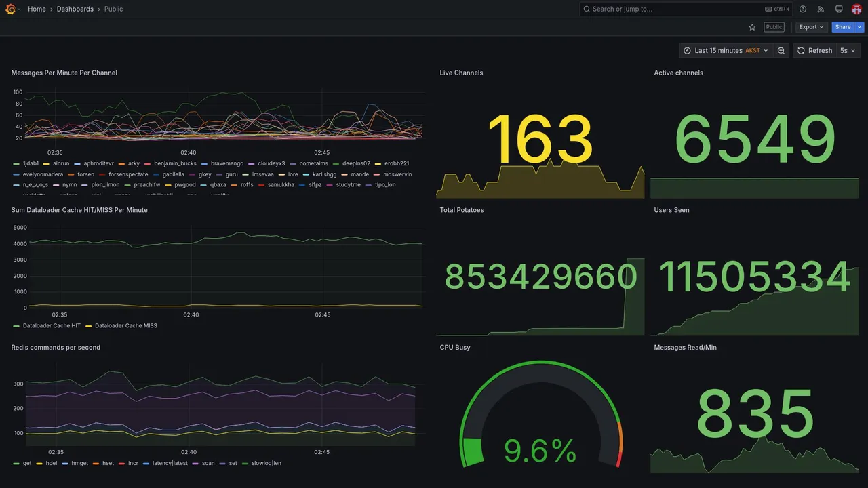The image size is (868, 488).
Task: Star this dashboard as favorite
Action: 752,27
